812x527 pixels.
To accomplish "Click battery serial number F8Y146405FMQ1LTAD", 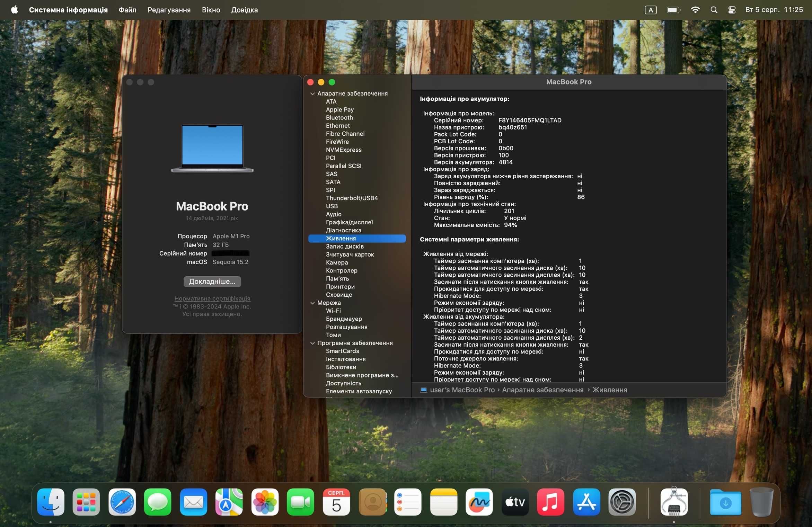I will (530, 120).
